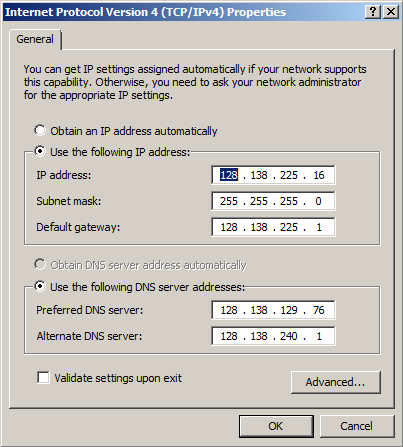The width and height of the screenshot is (403, 447).
Task: Click the Preferred DNS server field
Action: click(273, 310)
